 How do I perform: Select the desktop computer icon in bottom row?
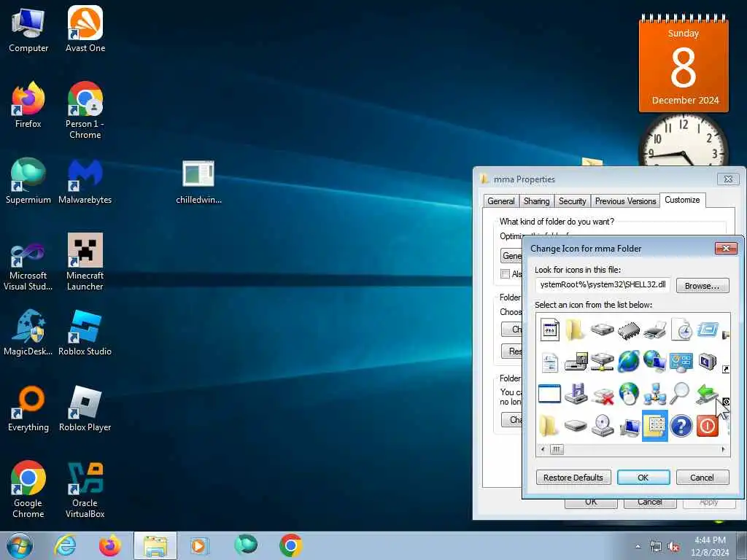tap(630, 427)
